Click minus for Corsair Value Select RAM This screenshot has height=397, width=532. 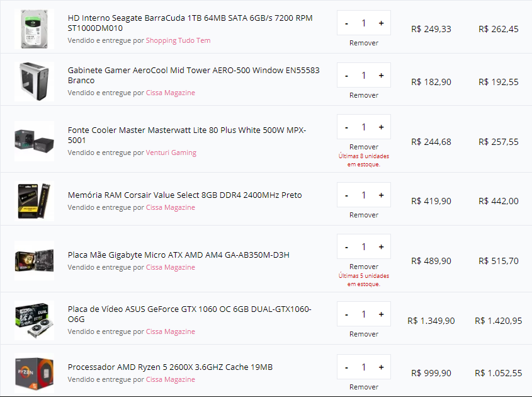tap(346, 195)
